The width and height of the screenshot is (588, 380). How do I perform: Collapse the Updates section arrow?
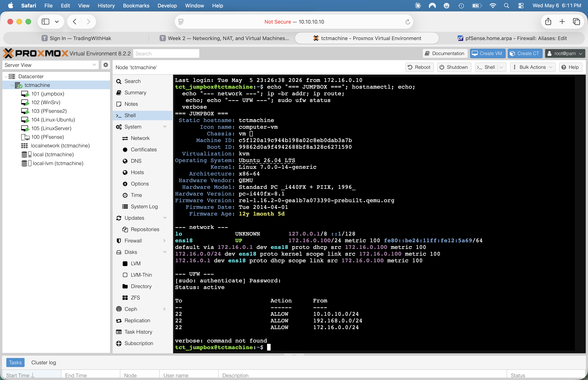pyautogui.click(x=165, y=218)
